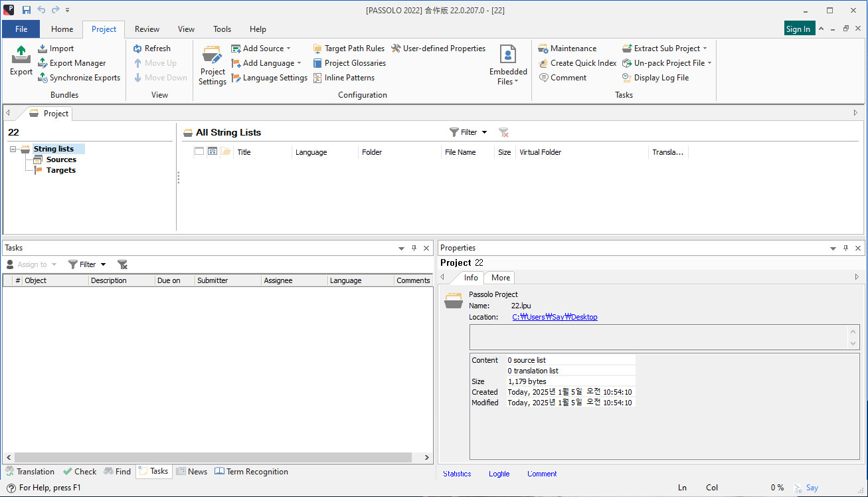Click Create Quick Index

(577, 63)
